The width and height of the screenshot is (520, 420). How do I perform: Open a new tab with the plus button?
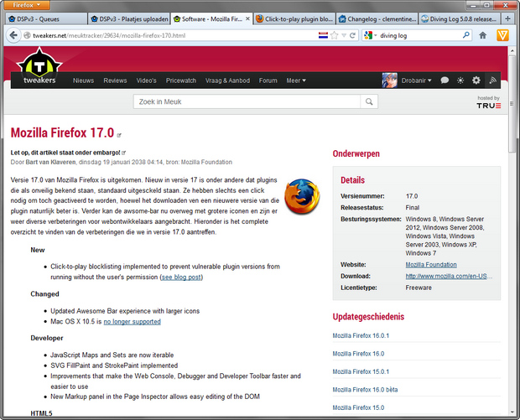click(x=507, y=19)
